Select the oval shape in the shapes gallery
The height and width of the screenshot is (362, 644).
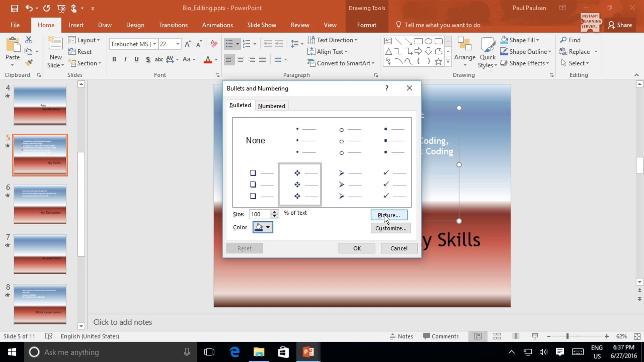point(428,41)
